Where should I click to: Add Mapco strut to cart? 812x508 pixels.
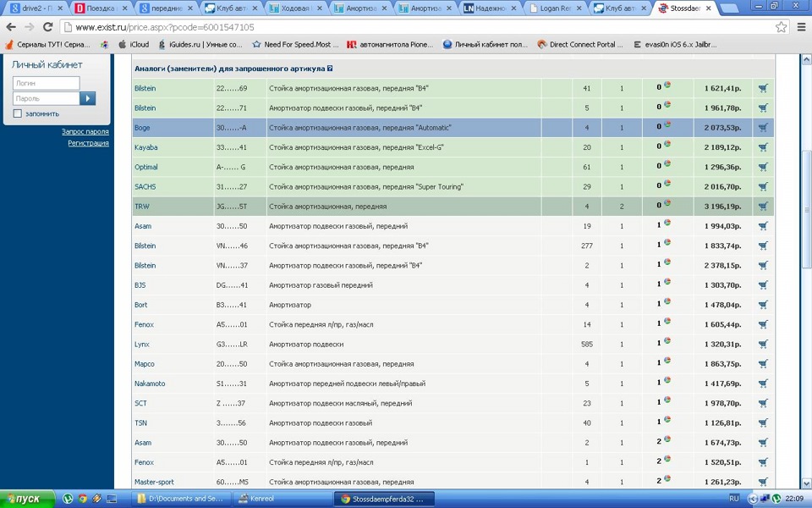click(763, 364)
